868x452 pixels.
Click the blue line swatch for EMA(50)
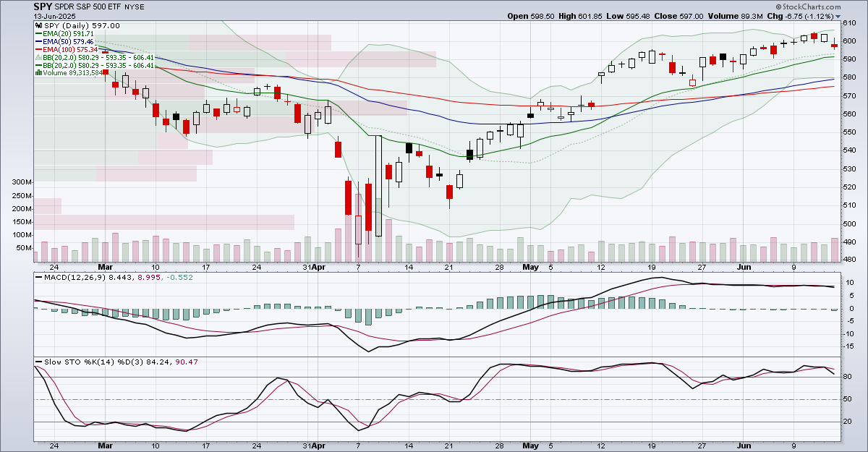(38, 41)
